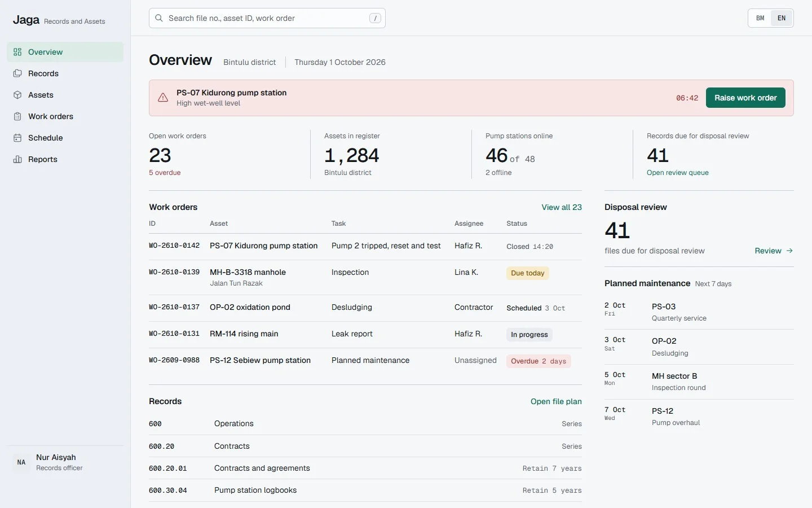Click the Assets cube icon
Viewport: 812px width, 508px height.
17,95
